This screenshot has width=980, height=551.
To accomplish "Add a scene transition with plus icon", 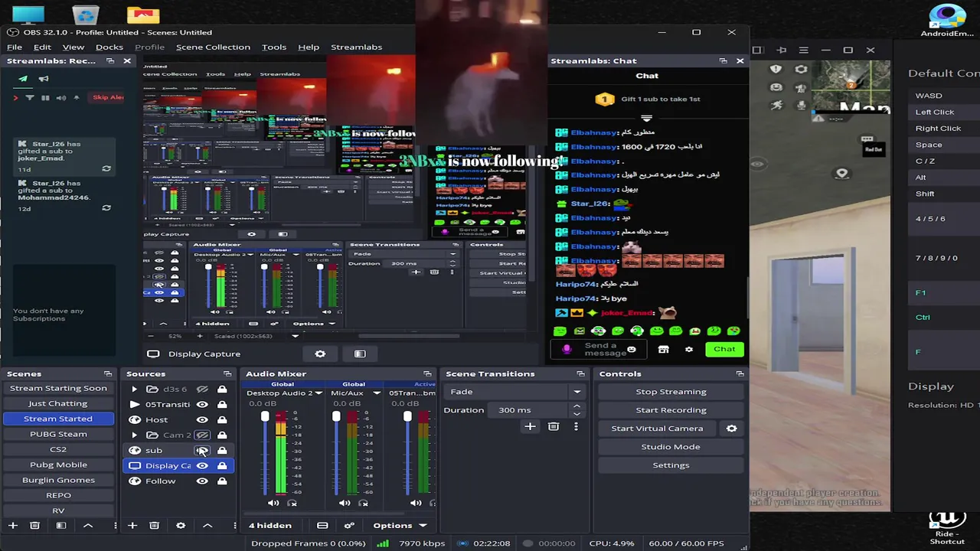I will pos(530,426).
